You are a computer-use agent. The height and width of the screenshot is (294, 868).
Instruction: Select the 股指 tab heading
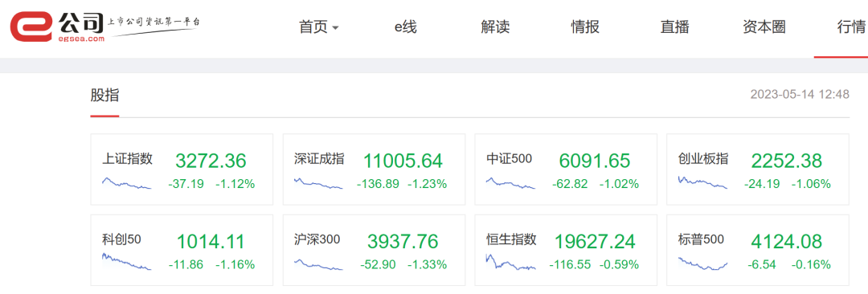coord(104,95)
